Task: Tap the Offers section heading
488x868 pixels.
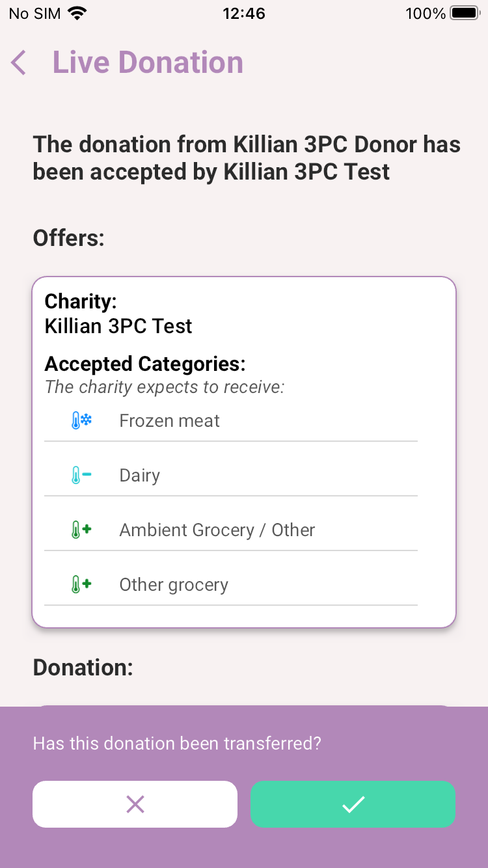Action: click(69, 238)
